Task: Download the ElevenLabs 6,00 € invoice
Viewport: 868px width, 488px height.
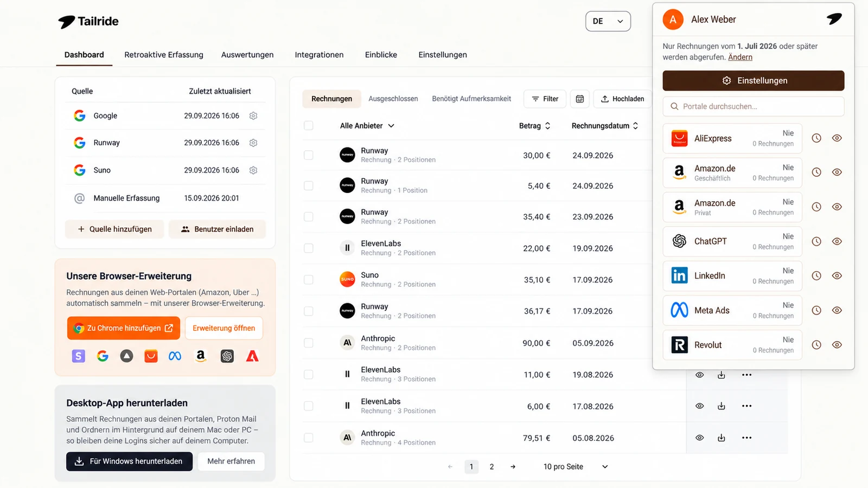Action: pos(722,406)
